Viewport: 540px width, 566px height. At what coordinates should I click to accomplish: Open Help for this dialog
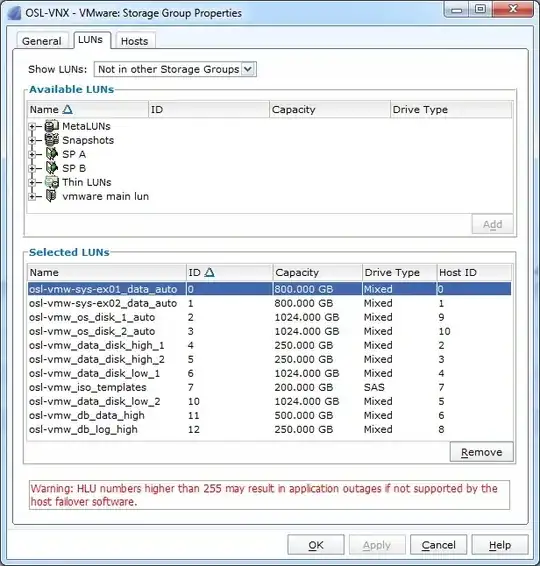[500, 545]
